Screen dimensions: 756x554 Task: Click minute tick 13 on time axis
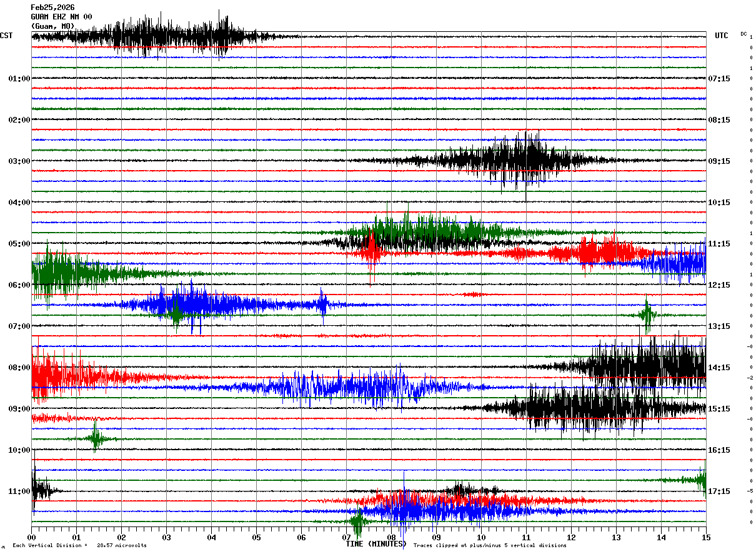[x=616, y=537]
